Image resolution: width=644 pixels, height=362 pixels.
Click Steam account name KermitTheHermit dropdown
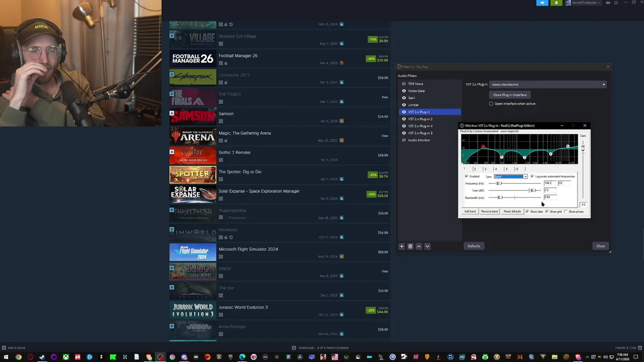(583, 3)
